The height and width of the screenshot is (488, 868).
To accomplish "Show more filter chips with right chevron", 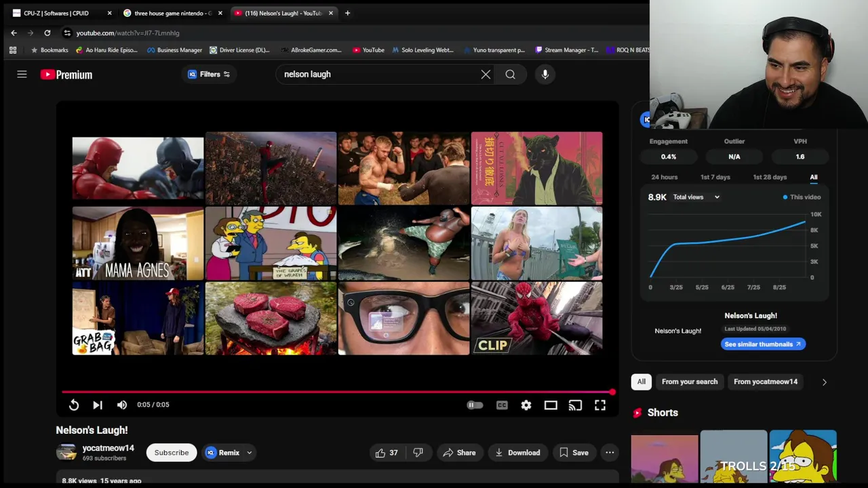I will pos(825,382).
